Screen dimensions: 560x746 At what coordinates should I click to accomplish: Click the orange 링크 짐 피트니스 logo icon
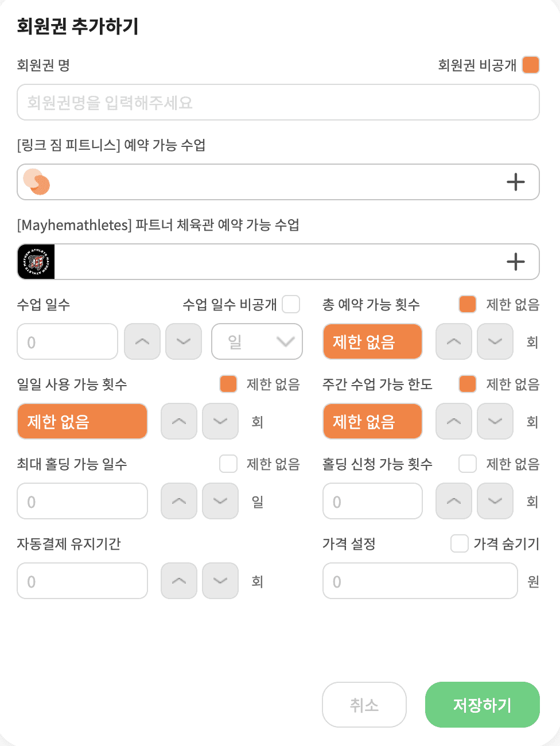(37, 182)
